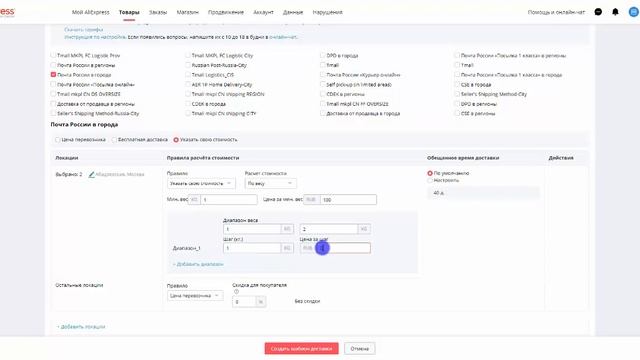Click the Цена за мин. вес field

point(349,200)
